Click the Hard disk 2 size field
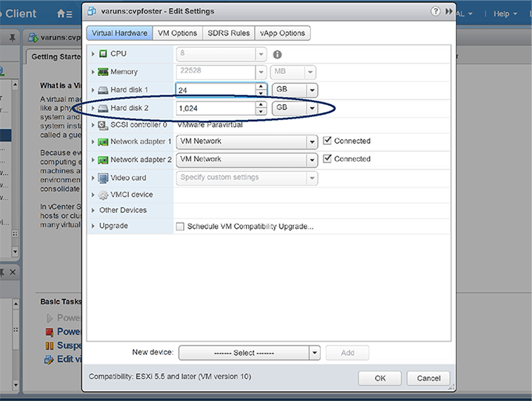This screenshot has width=532, height=401. 216,108
